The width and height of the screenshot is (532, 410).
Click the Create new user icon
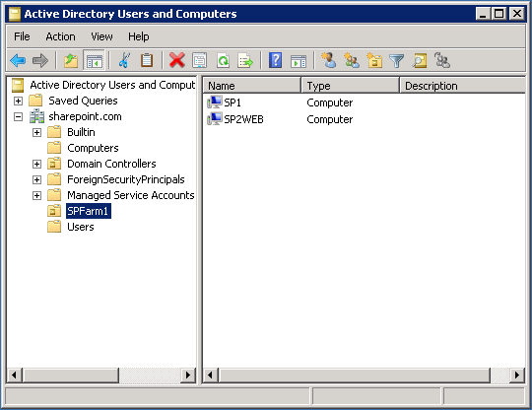(328, 60)
